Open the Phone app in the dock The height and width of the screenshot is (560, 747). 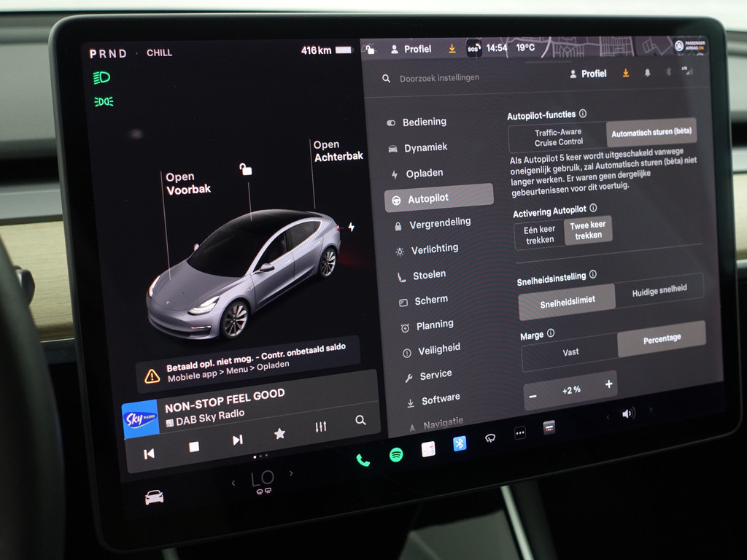[363, 460]
